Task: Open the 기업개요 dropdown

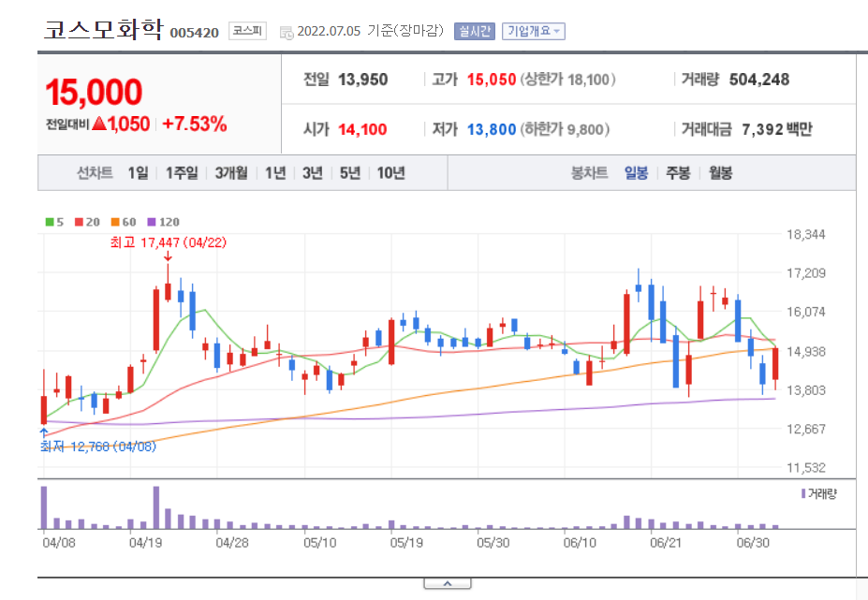Action: tap(533, 31)
